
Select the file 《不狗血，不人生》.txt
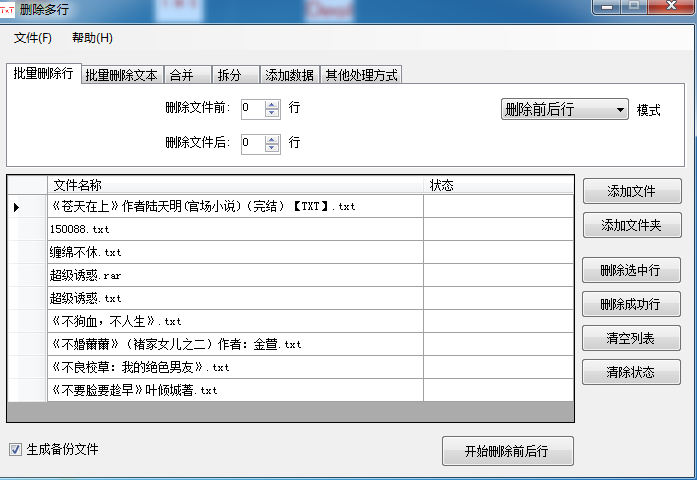235,321
